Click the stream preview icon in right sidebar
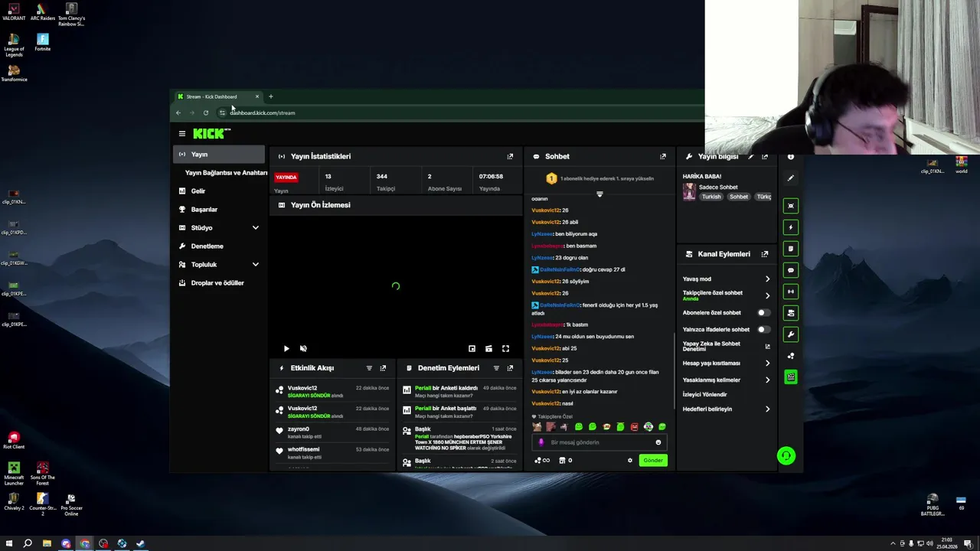This screenshot has width=980, height=551. [x=791, y=206]
